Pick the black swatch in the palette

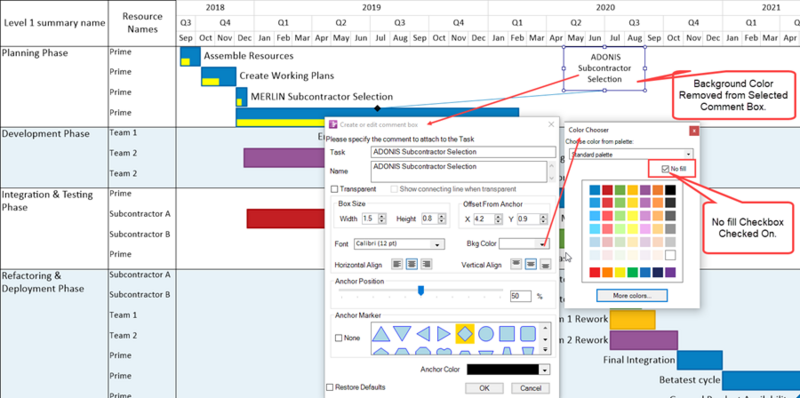coord(670,190)
